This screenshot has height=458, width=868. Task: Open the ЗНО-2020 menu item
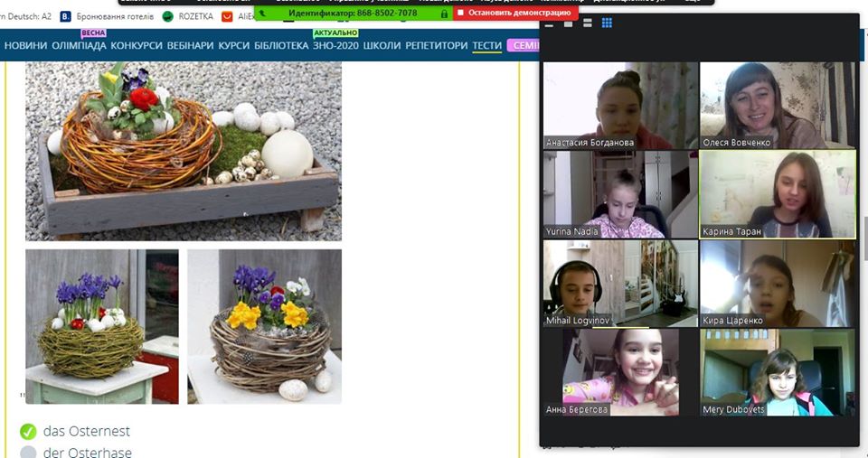pos(335,45)
